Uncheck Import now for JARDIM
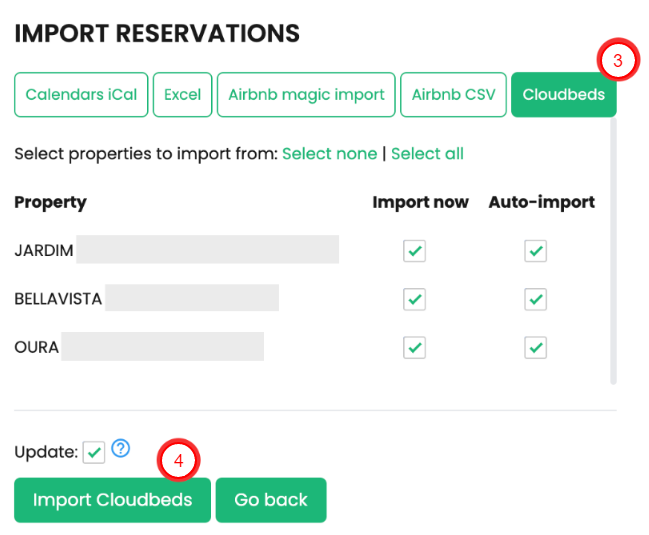This screenshot has height=535, width=649. click(x=415, y=250)
